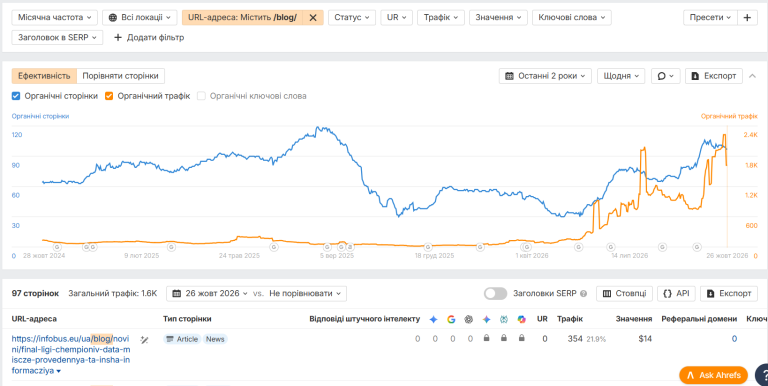Open the infobus.eu blog article link
This screenshot has width=768, height=386.
click(x=71, y=355)
